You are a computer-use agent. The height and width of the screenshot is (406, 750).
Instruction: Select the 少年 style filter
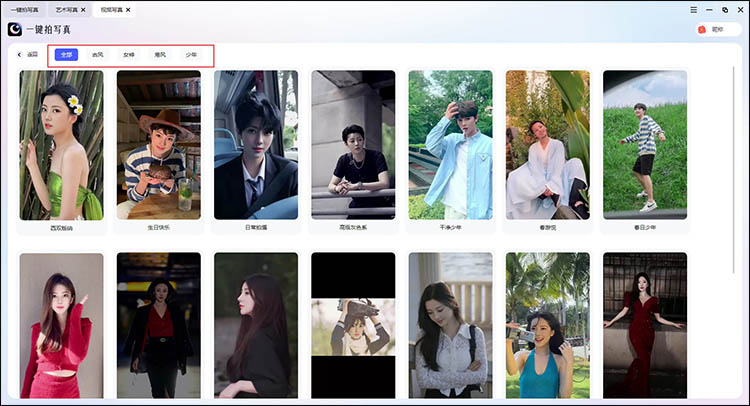coord(191,55)
